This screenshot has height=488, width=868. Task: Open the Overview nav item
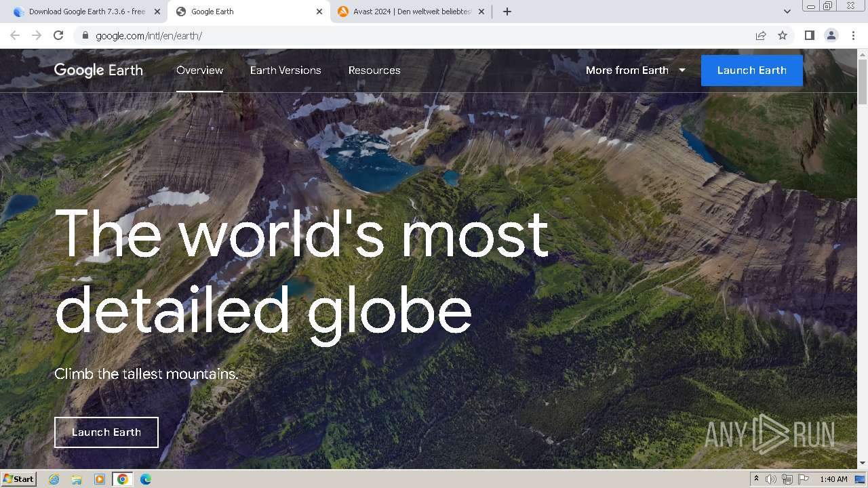pyautogui.click(x=199, y=70)
